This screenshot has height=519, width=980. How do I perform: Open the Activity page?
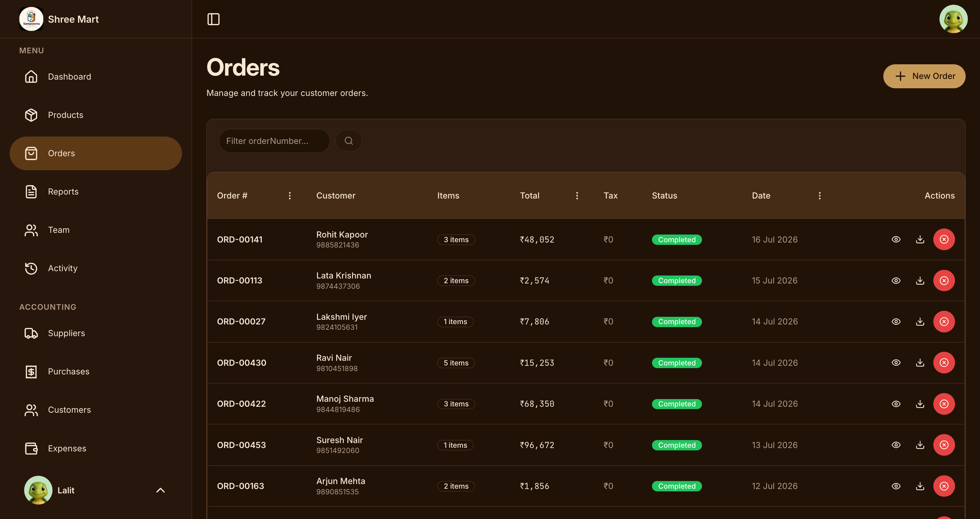pyautogui.click(x=96, y=268)
